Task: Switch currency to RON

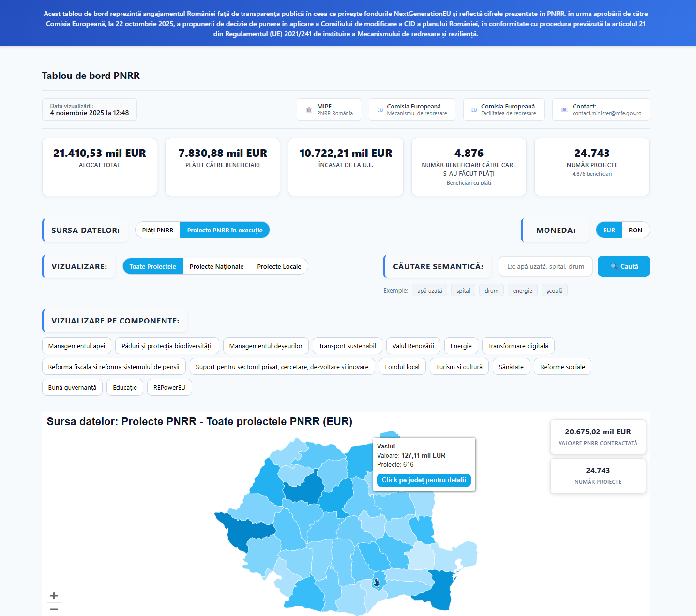Action: pyautogui.click(x=635, y=230)
